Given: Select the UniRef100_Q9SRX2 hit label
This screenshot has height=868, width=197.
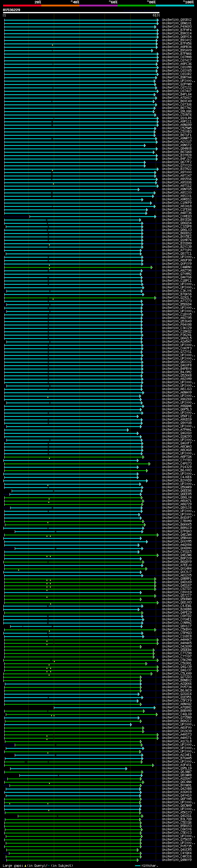Looking at the screenshot, I should coord(177,20).
